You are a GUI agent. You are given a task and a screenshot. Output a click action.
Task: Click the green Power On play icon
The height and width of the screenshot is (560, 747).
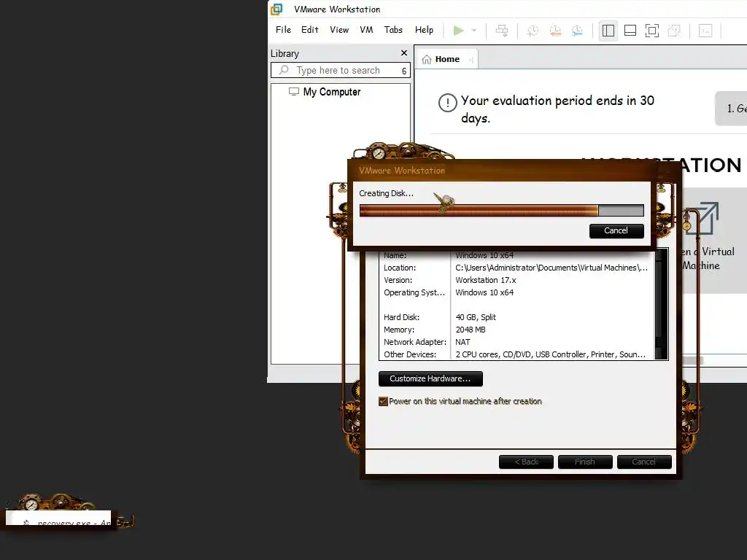[x=458, y=31]
